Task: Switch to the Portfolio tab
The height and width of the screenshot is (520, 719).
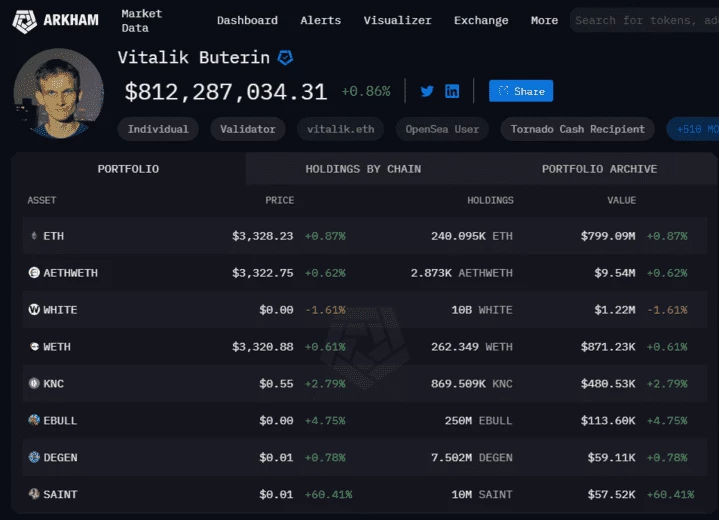Action: (x=128, y=169)
